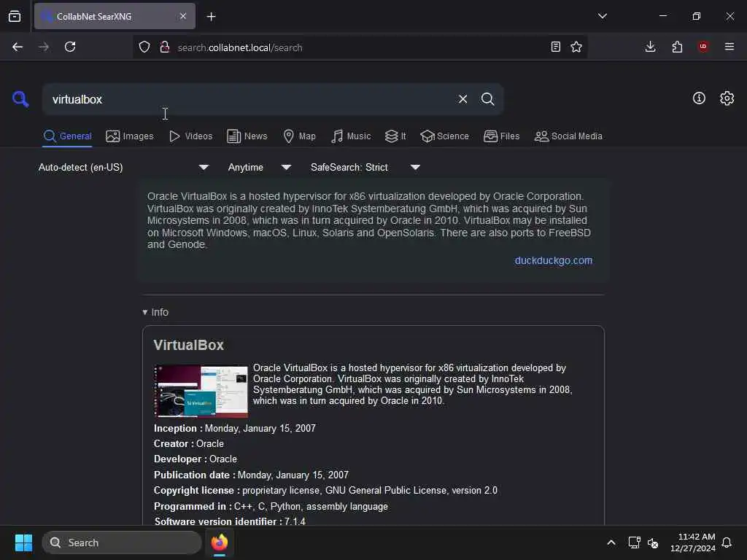Viewport: 747px width, 560px height.
Task: Open SafeSearch: Strict dropdown
Action: click(365, 167)
